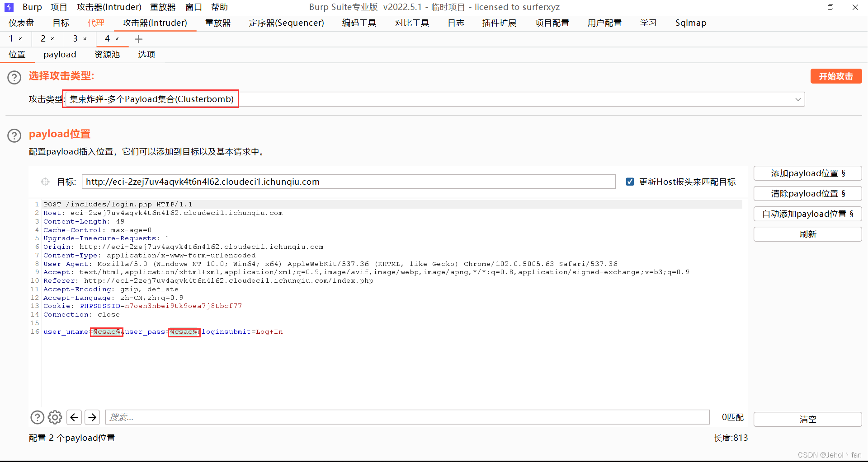Screen dimensions: 868x462
Task: Click the PHPSESSID cookie value
Action: [x=184, y=306]
